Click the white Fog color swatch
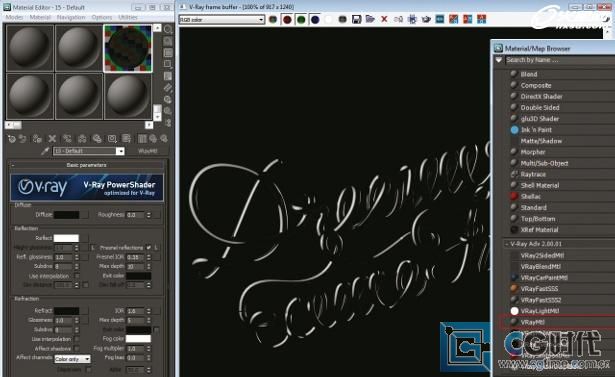The width and height of the screenshot is (615, 377). (x=138, y=339)
